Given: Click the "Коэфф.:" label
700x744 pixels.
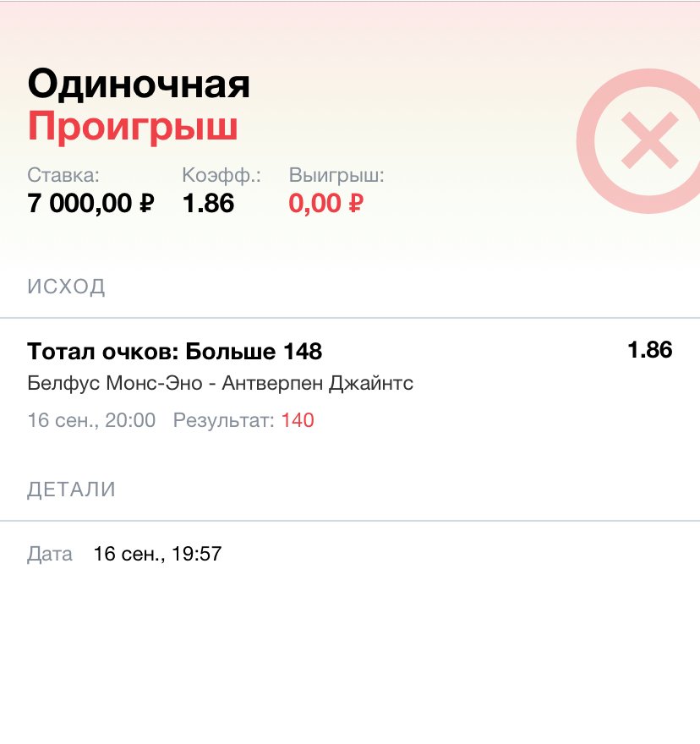Looking at the screenshot, I should 221,176.
